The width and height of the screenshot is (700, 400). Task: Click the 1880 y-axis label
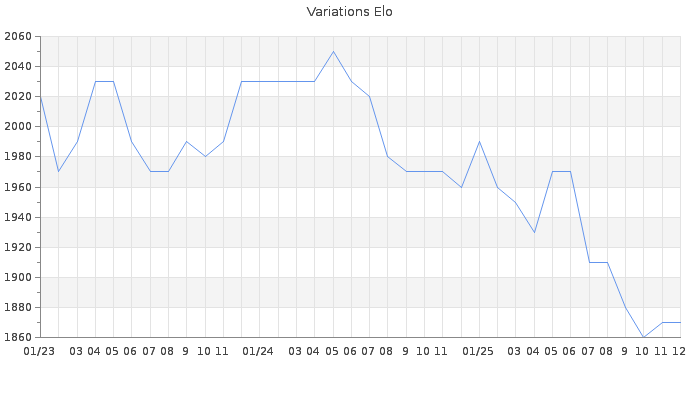(18, 307)
